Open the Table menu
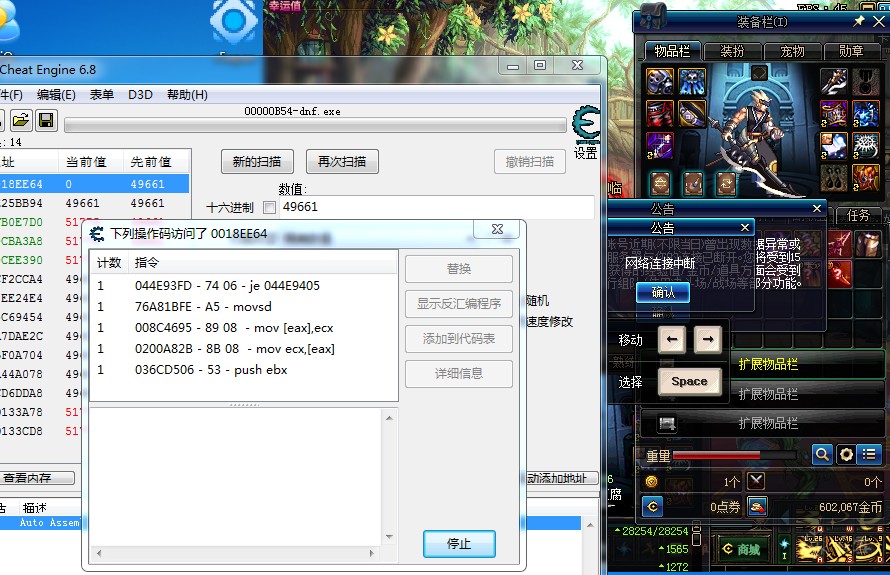Screen dimensions: 890x575 coord(102,95)
